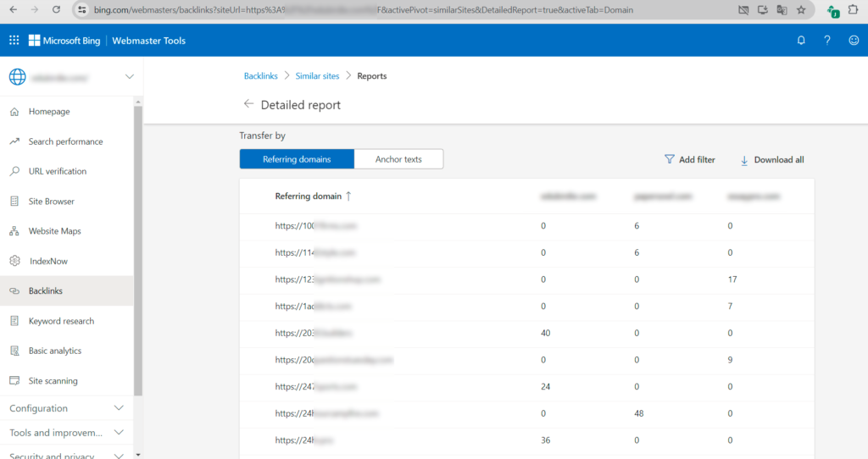The image size is (868, 459).
Task: Select the Referring domains tab
Action: (x=296, y=159)
